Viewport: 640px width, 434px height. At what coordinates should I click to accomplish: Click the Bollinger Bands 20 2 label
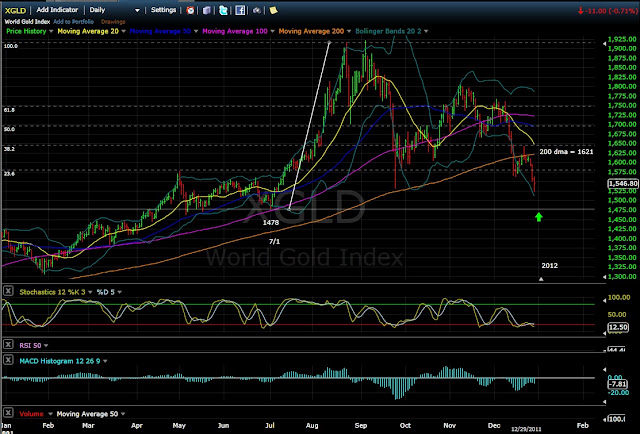pos(388,31)
